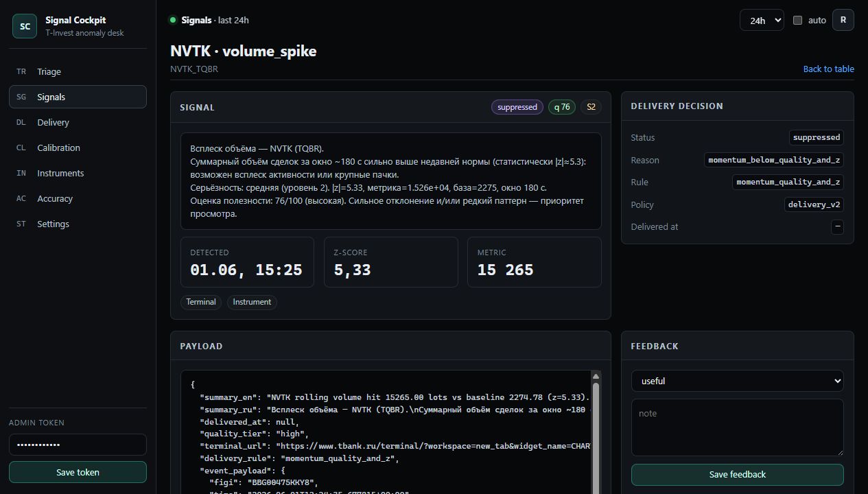The width and height of the screenshot is (868, 494).
Task: Click the Detected value 01.06, 15:25
Action: coord(246,270)
